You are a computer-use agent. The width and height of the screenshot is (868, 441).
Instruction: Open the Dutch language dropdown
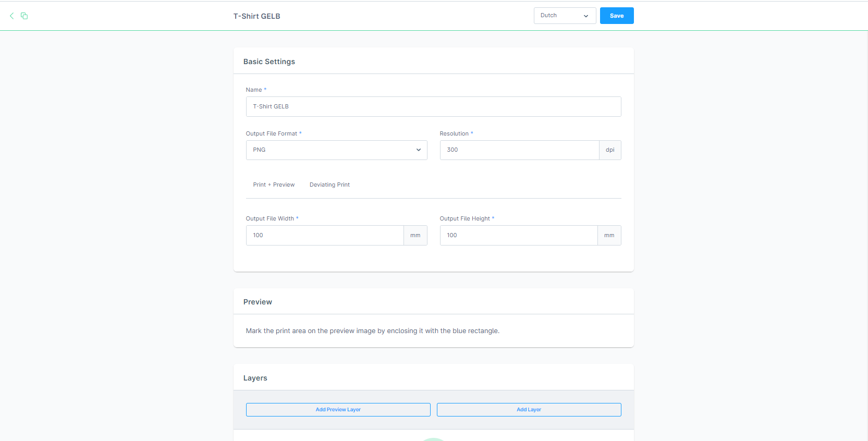tap(565, 16)
